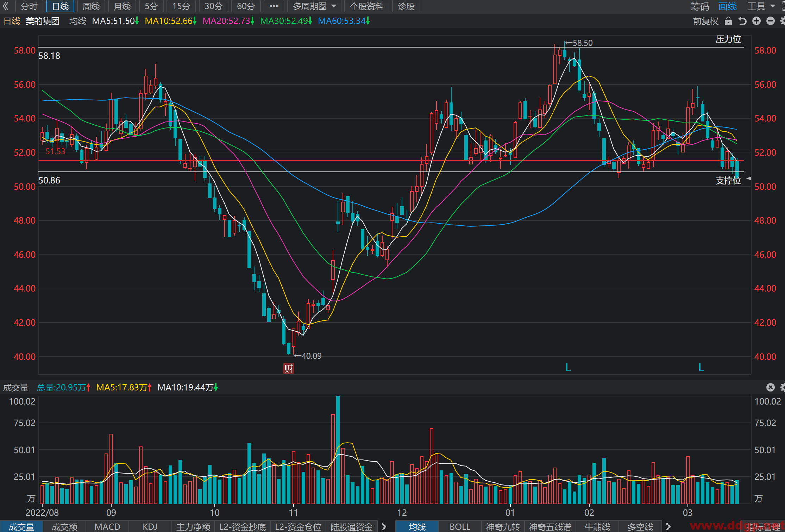Open the 前复权 adjustment selector

point(705,21)
